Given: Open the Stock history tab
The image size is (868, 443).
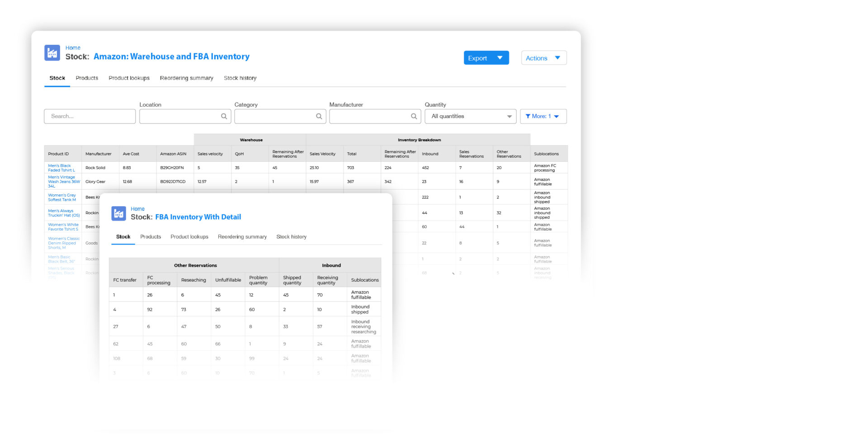Looking at the screenshot, I should coord(240,78).
